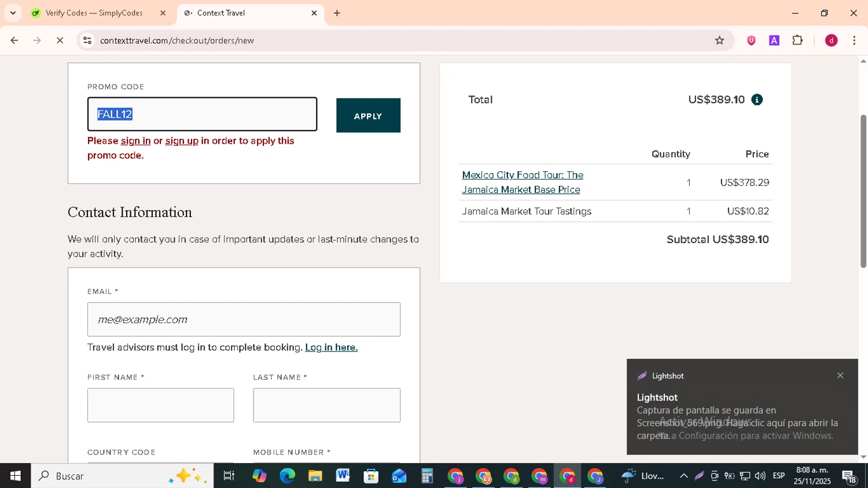Open the Lightshot screenshot saved notification

[x=742, y=407]
